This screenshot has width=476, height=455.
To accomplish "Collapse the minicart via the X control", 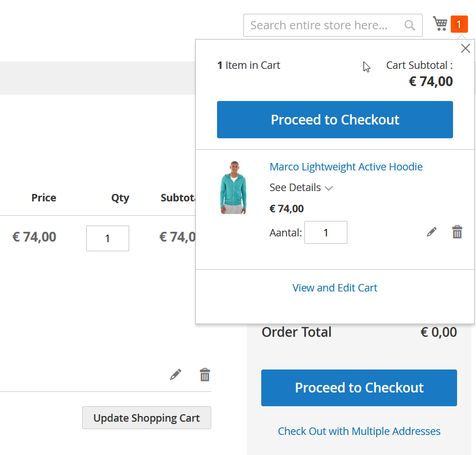I will coord(465,48).
